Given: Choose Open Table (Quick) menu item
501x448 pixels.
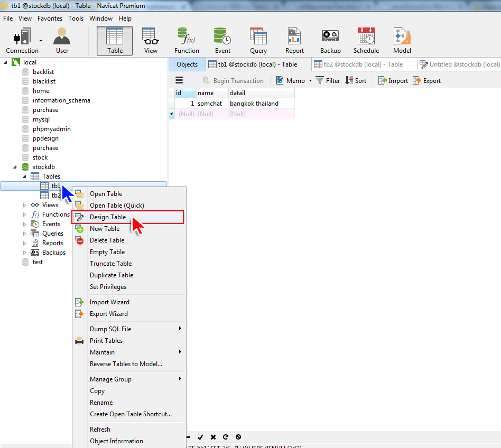Looking at the screenshot, I should point(129,206).
